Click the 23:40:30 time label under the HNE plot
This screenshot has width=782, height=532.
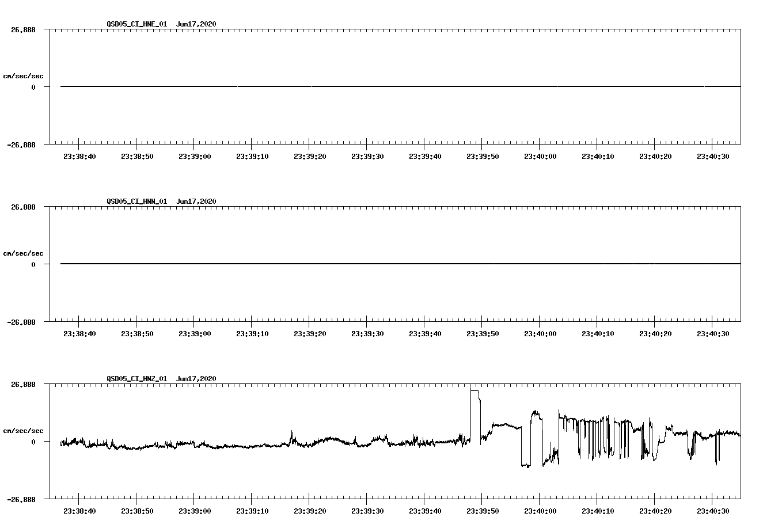click(x=713, y=156)
